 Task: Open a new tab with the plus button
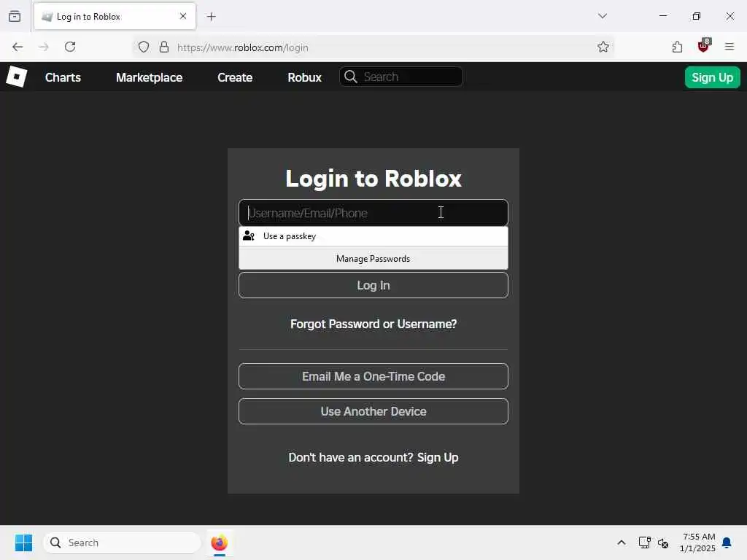[x=212, y=17]
